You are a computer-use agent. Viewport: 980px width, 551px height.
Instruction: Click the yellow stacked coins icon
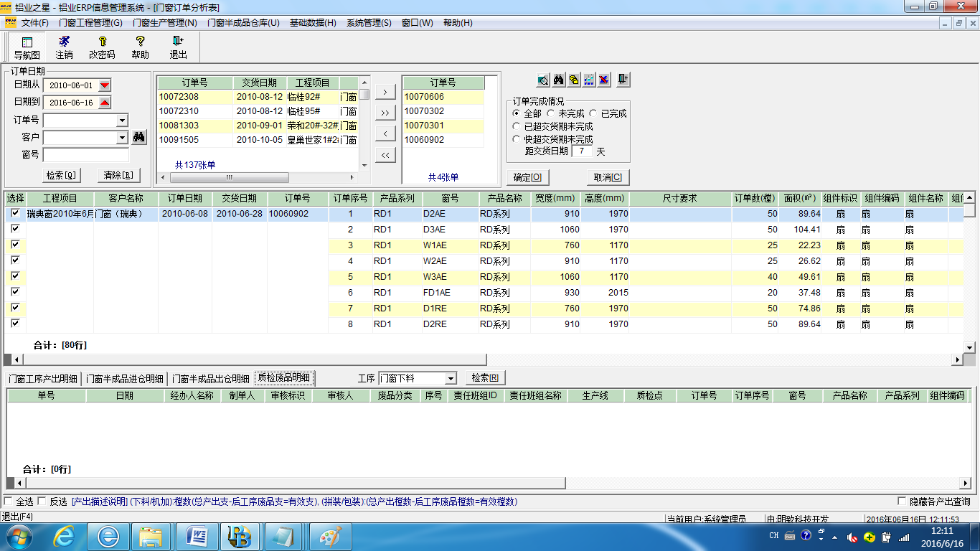[x=574, y=80]
